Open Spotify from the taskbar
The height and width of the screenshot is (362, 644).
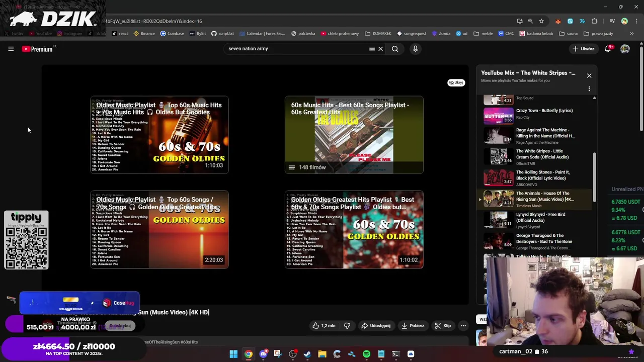[366, 354]
